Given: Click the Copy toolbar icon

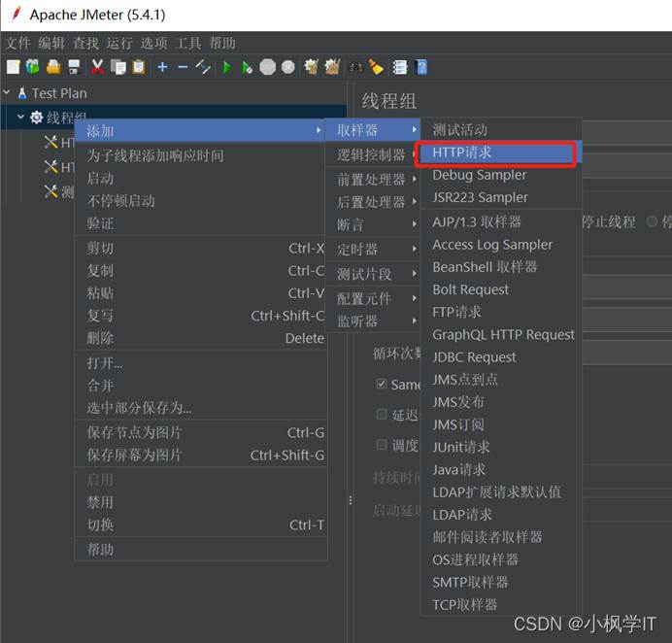Looking at the screenshot, I should 118,67.
